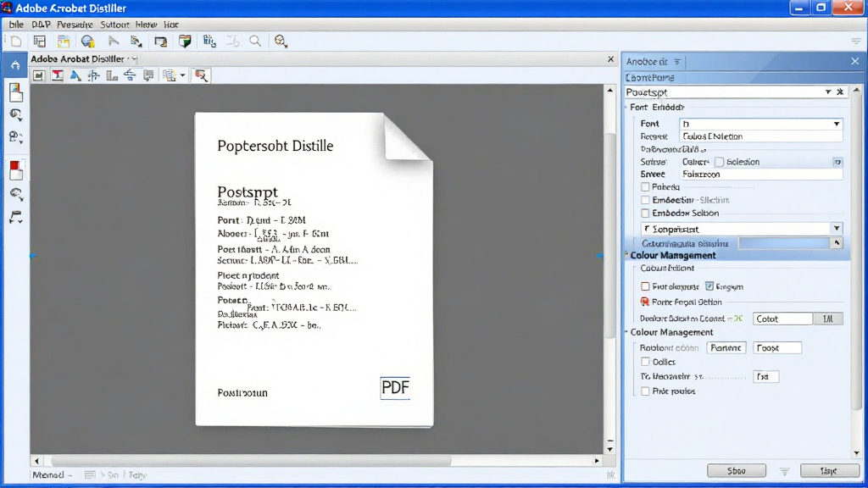This screenshot has height=488, width=868.
Task: Open the Font combo box dropdown
Action: [837, 124]
